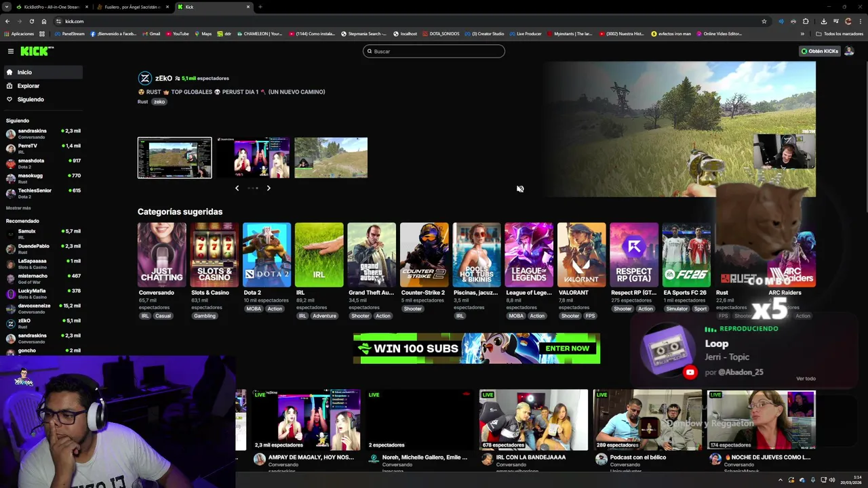Click the Gambling tag under Slots & Casino
The height and width of the screenshot is (488, 868).
pos(204,316)
